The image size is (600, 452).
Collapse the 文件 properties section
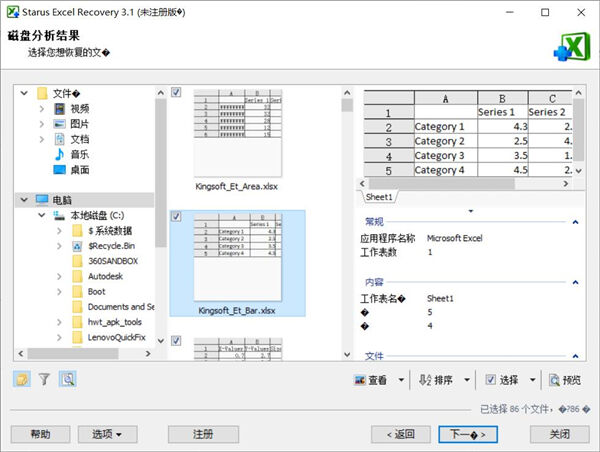575,356
